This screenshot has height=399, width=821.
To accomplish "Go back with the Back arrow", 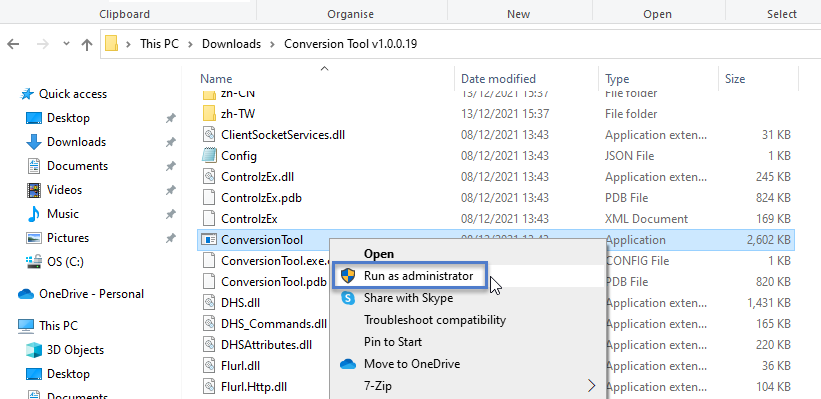I will click(x=13, y=44).
